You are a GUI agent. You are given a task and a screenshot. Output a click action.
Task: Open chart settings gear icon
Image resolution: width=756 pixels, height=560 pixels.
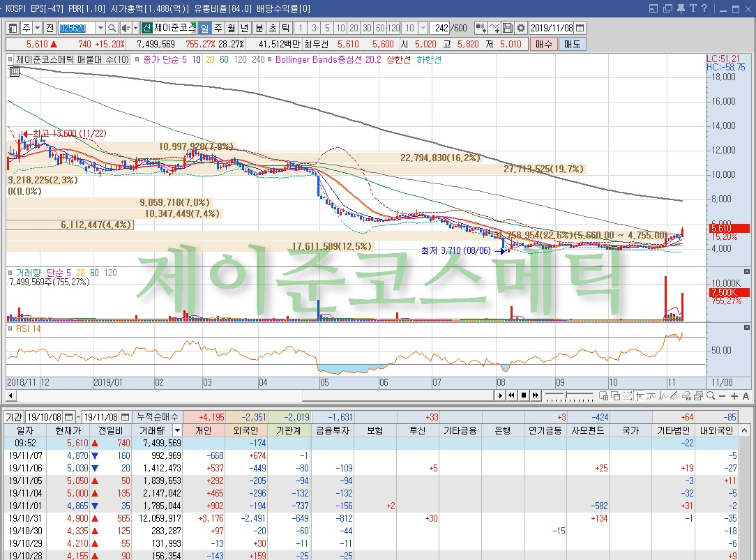[x=521, y=28]
